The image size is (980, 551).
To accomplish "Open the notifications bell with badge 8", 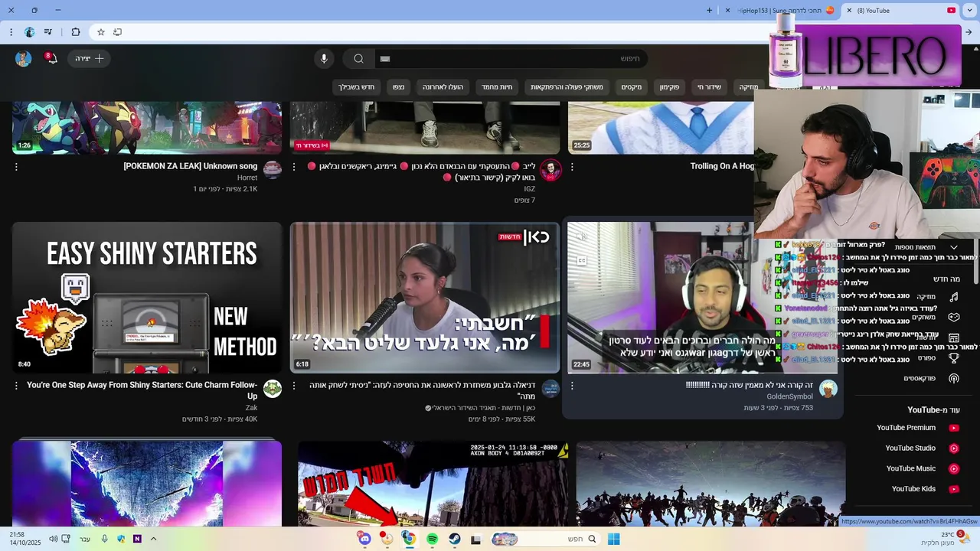I will 51,58.
